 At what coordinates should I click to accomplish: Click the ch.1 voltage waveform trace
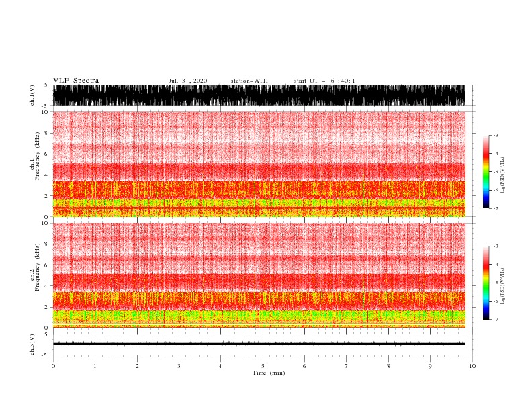(x=259, y=95)
